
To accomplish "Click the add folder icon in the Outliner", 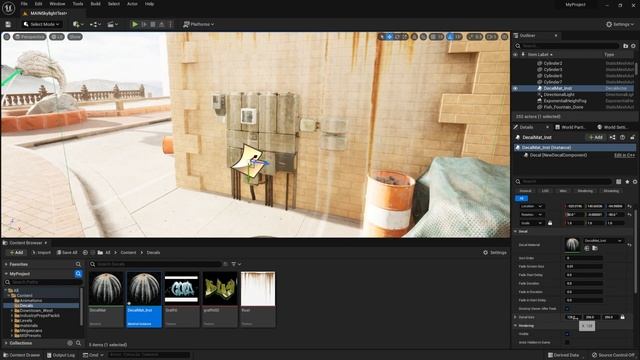I will pyautogui.click(x=626, y=46).
